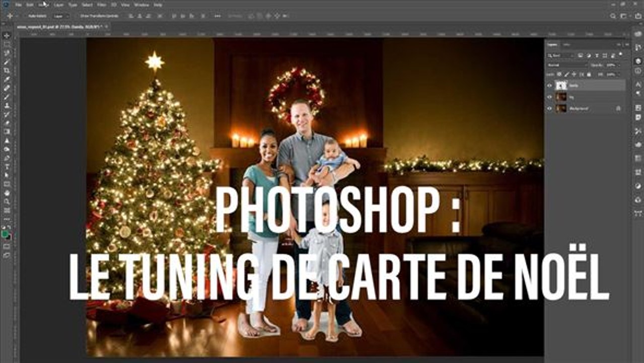The height and width of the screenshot is (363, 644).
Task: Click Lock all padlock in Layers panel
Action: click(589, 75)
